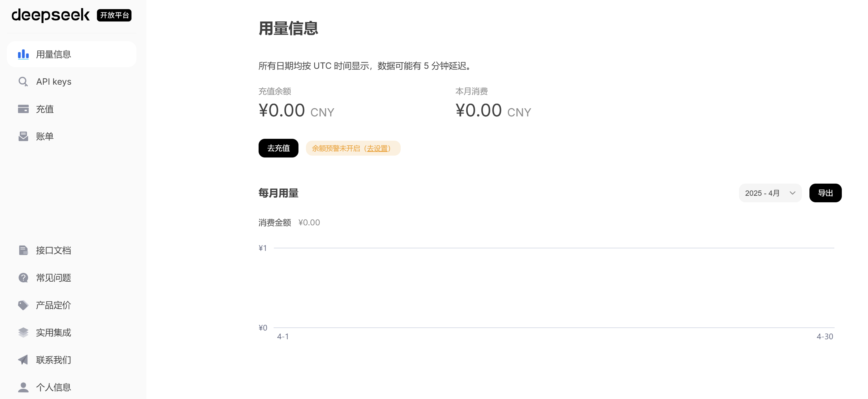Viewport: 868px width, 399px height.
Task: Click the 实用集成 layers icon
Action: 23,332
